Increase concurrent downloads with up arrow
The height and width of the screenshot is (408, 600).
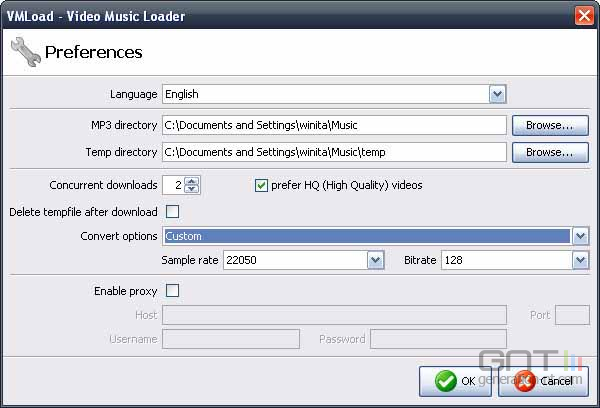pos(192,181)
